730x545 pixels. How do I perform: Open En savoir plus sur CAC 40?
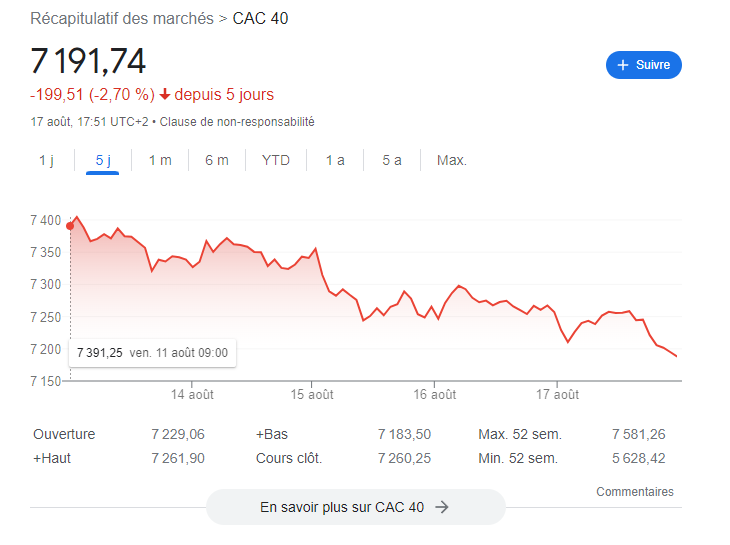pyautogui.click(x=356, y=507)
